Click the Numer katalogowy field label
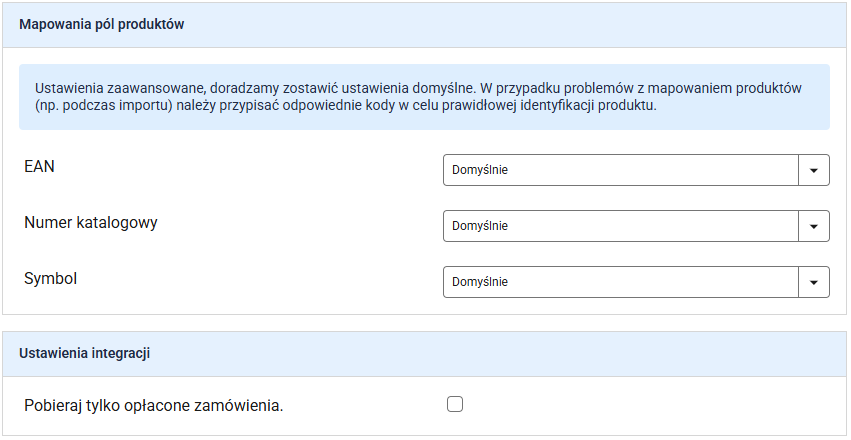This screenshot has height=440, width=851. (x=91, y=223)
